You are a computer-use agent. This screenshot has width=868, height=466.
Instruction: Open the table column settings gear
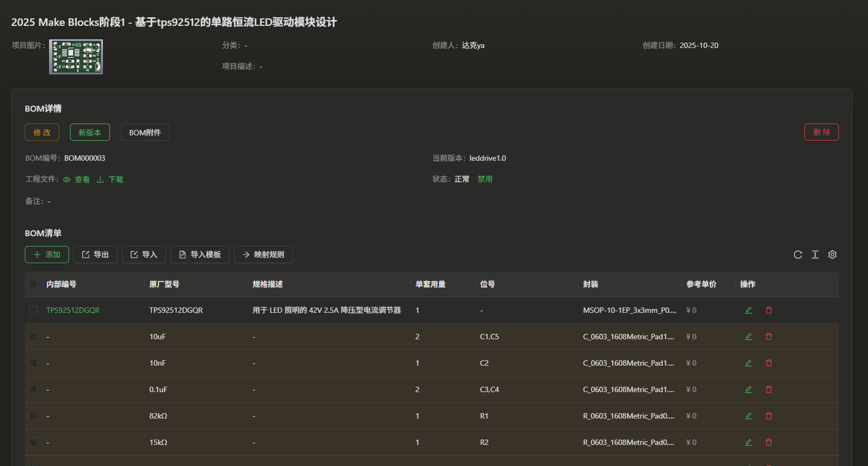click(x=832, y=255)
